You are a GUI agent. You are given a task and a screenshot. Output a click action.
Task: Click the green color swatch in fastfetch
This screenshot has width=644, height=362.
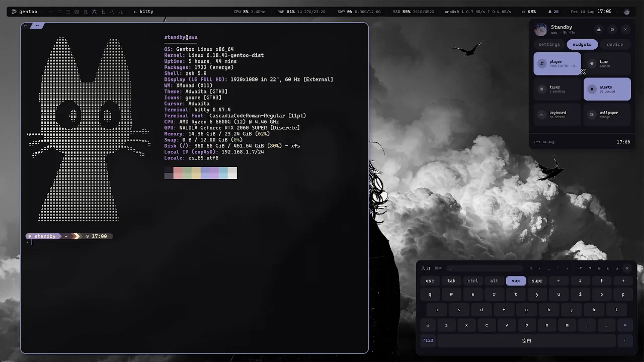click(187, 173)
